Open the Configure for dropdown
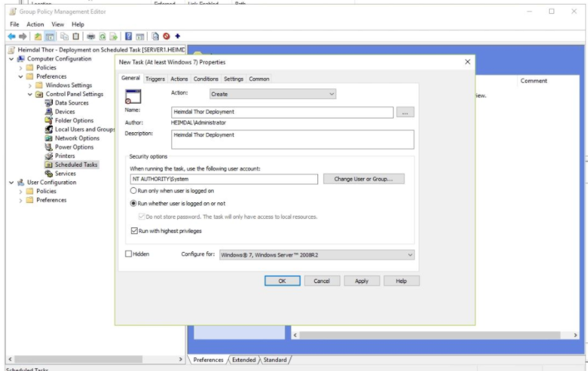Image resolution: width=588 pixels, height=371 pixels. coord(317,255)
